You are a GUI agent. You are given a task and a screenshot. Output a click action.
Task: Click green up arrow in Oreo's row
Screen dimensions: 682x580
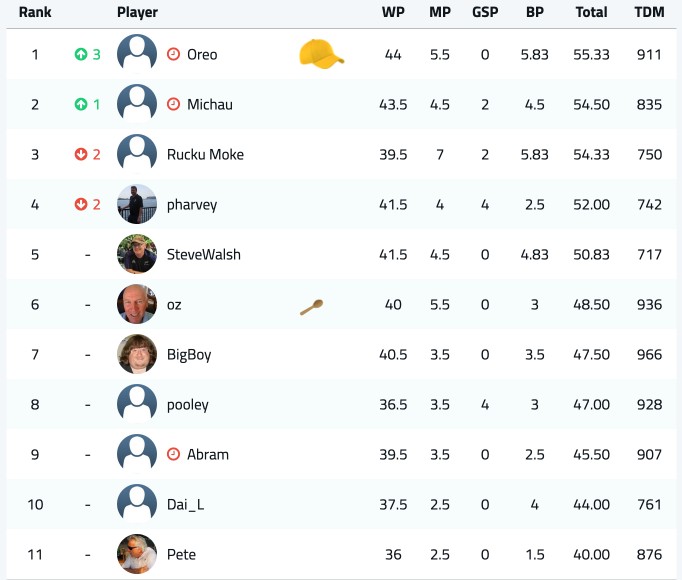point(80,54)
